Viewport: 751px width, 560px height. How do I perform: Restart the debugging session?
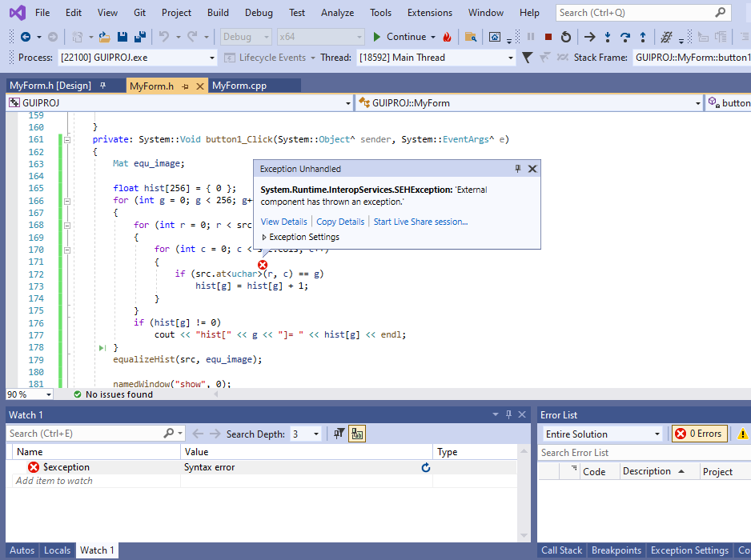[x=566, y=37]
